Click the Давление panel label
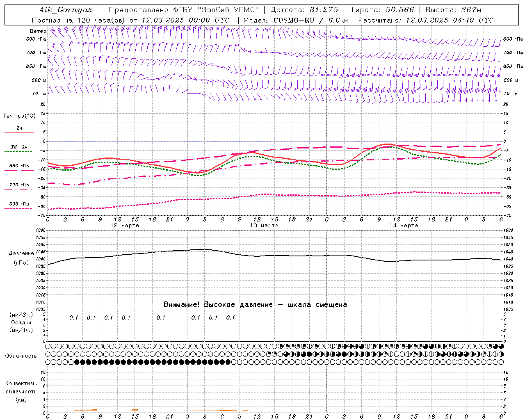The height and width of the screenshot is (420, 525). point(21,253)
